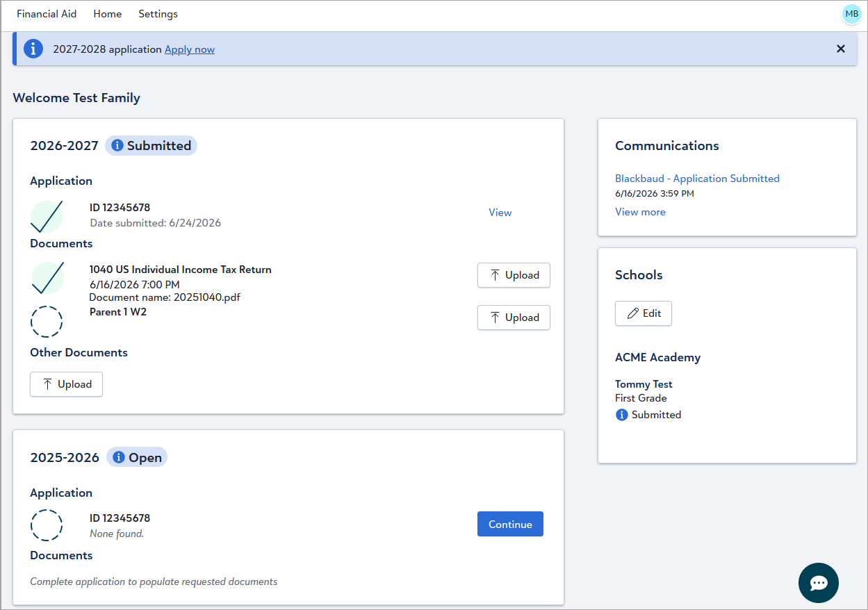This screenshot has height=610, width=868.
Task: Follow the Apply now link
Action: pos(190,49)
